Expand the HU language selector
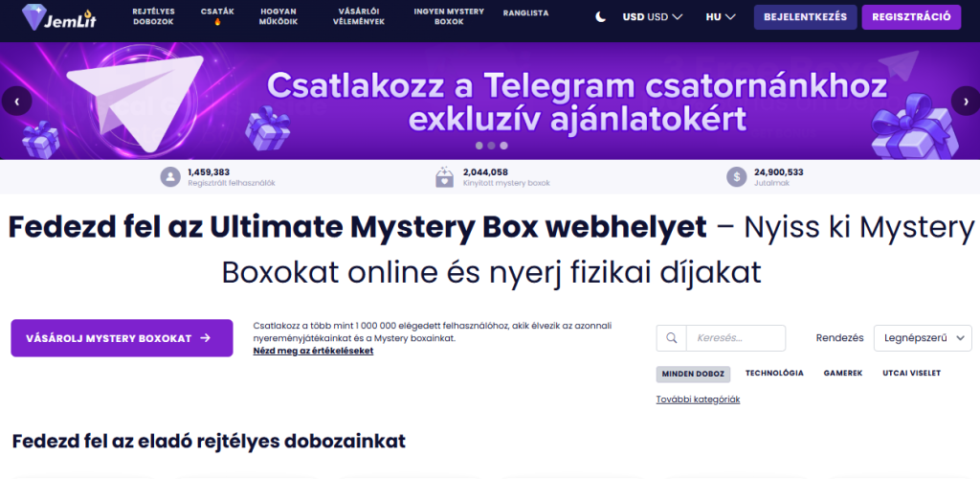The image size is (980, 479). click(x=720, y=17)
